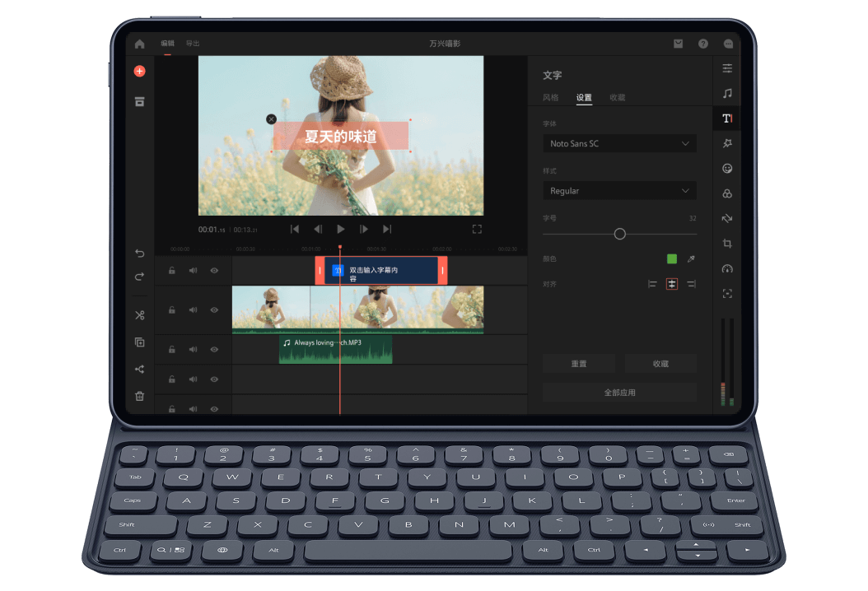868x591 pixels.
Task: Select the crop tool in the sidebar
Action: point(727,244)
